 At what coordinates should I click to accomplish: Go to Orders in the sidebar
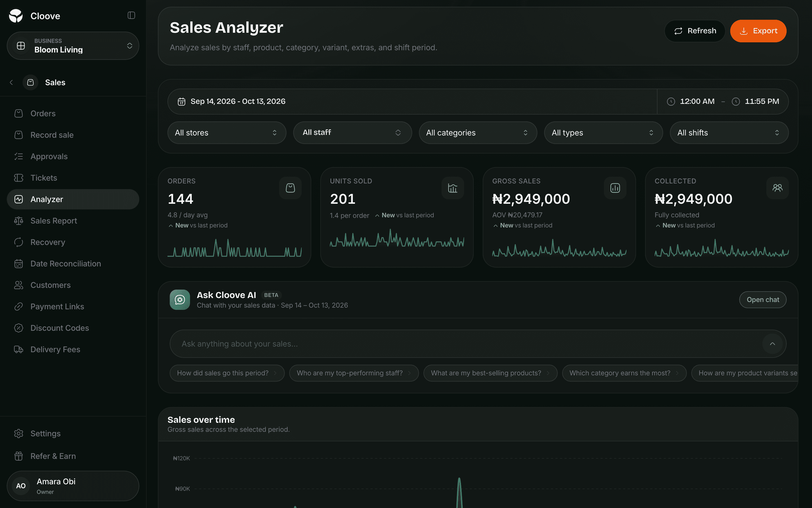[73, 113]
